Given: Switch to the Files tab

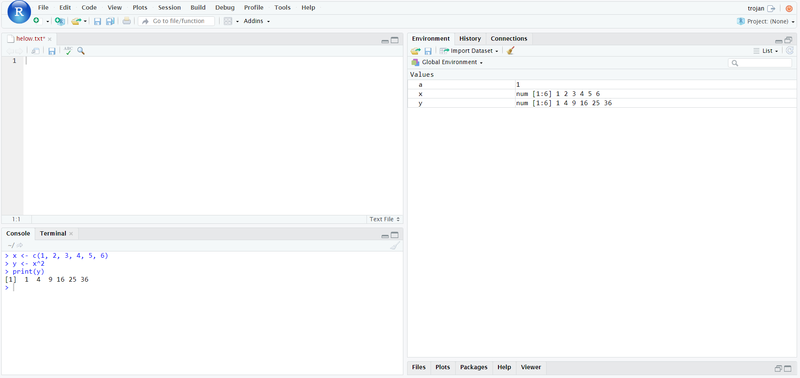Looking at the screenshot, I should pyautogui.click(x=419, y=367).
